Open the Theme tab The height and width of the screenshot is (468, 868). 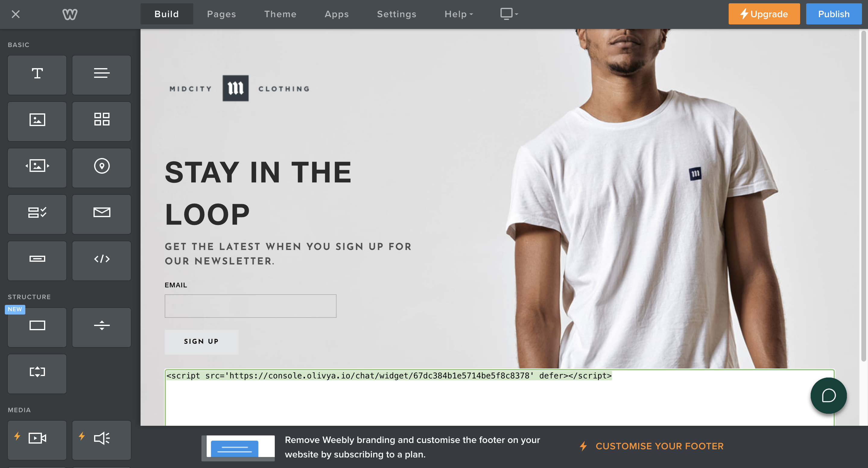[x=280, y=14]
